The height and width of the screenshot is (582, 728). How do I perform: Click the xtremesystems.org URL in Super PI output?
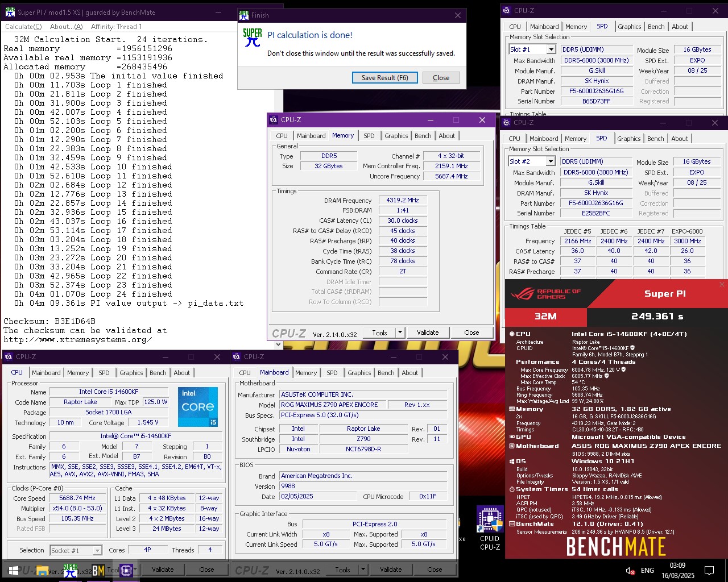click(x=77, y=340)
